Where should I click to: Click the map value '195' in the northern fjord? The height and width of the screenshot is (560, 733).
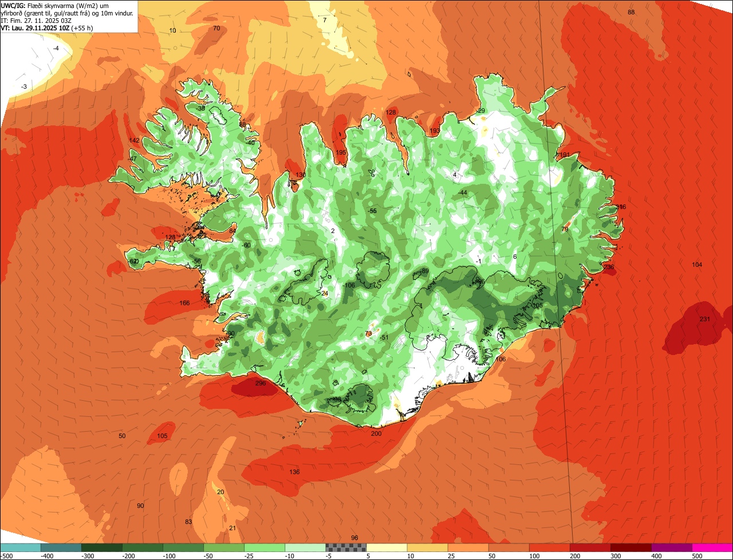[x=341, y=153]
